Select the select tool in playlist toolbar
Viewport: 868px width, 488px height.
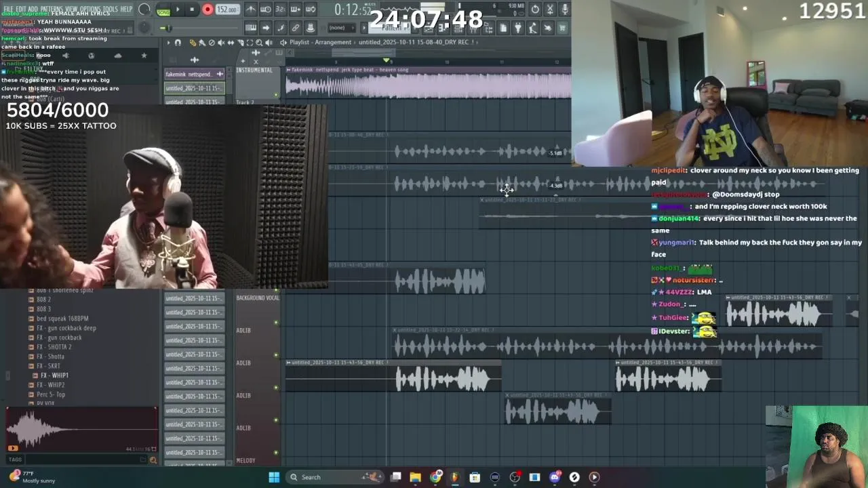250,42
